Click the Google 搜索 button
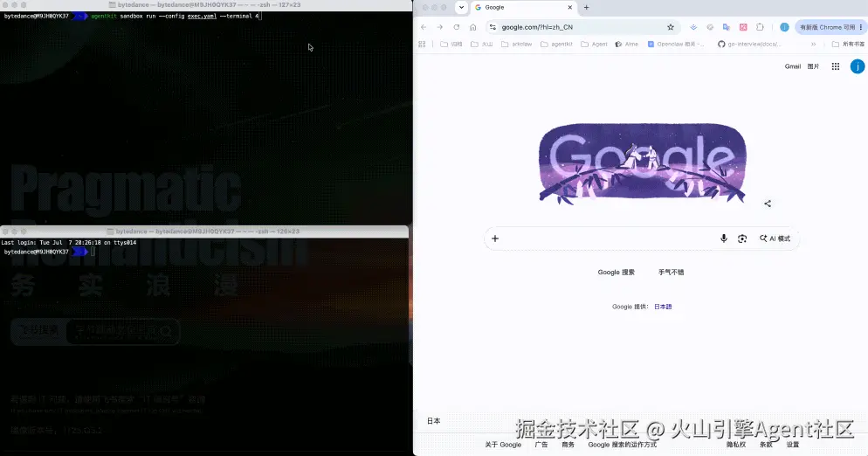The image size is (868, 456). [617, 272]
